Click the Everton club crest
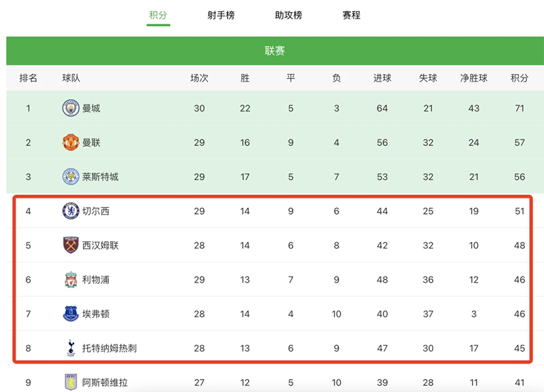 pyautogui.click(x=71, y=314)
